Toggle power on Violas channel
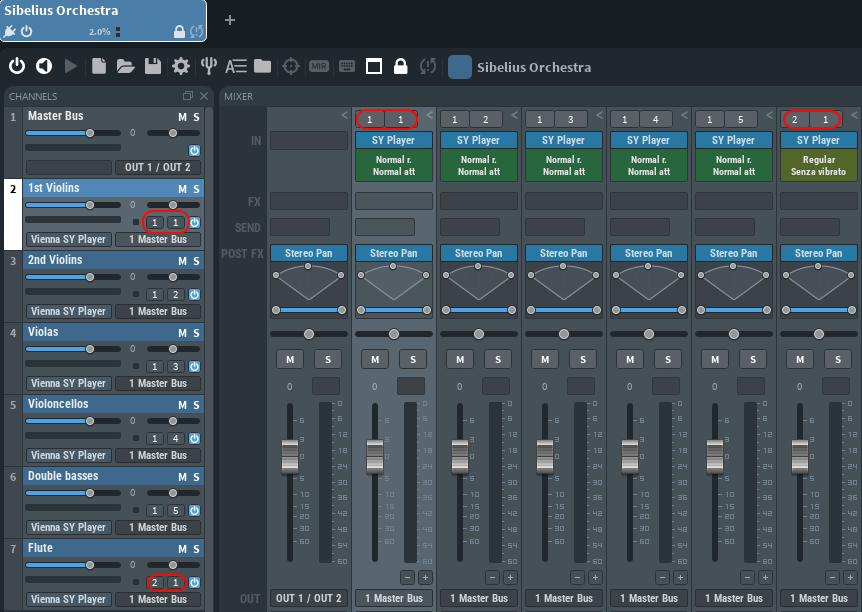The width and height of the screenshot is (862, 612). [195, 366]
